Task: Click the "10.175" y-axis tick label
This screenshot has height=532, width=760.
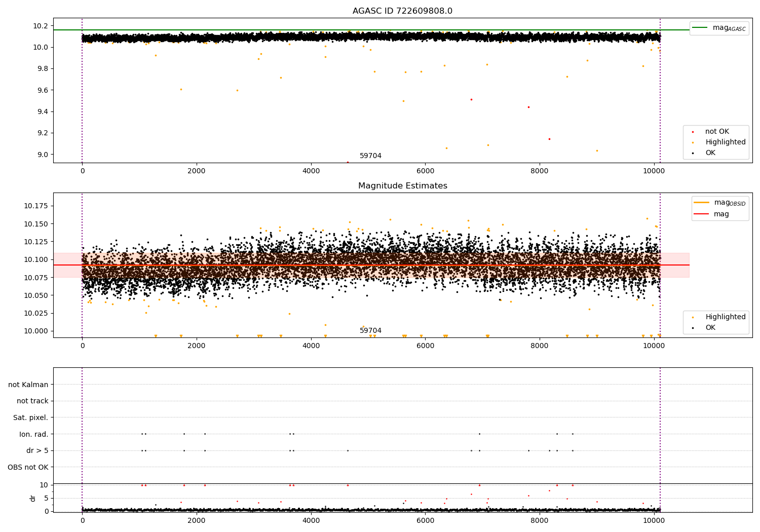Action: [x=36, y=206]
